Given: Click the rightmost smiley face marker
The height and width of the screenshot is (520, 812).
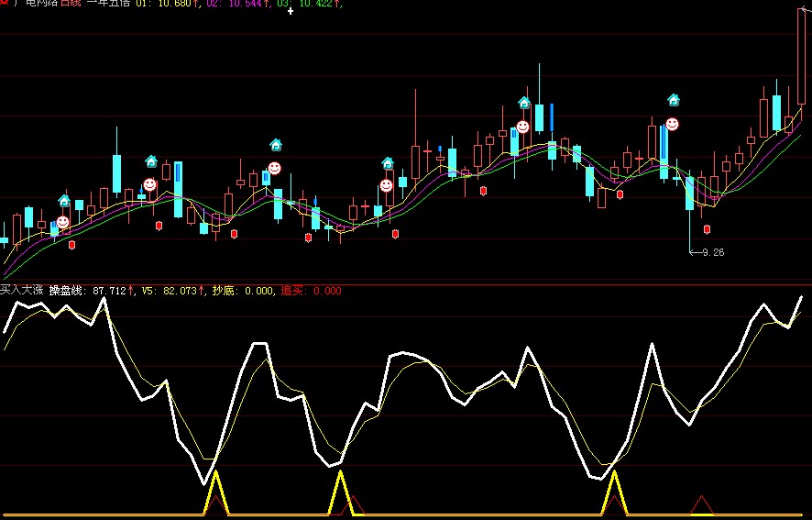Looking at the screenshot, I should tap(672, 124).
